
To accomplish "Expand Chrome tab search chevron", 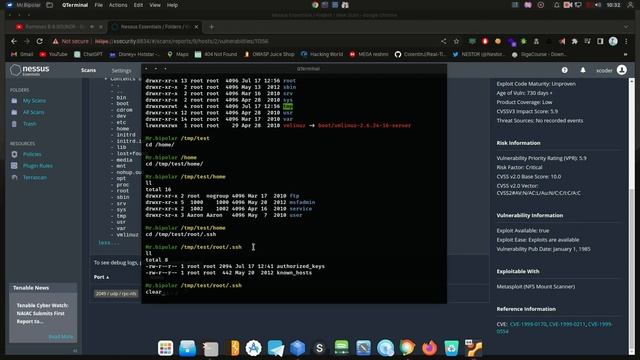I will (x=626, y=27).
